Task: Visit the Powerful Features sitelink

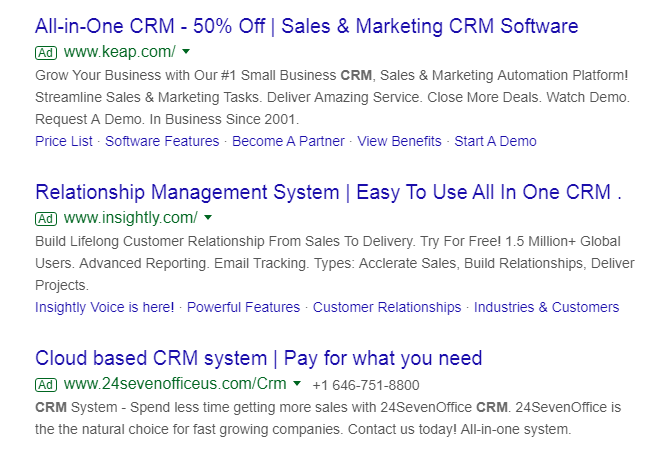Action: pyautogui.click(x=244, y=307)
